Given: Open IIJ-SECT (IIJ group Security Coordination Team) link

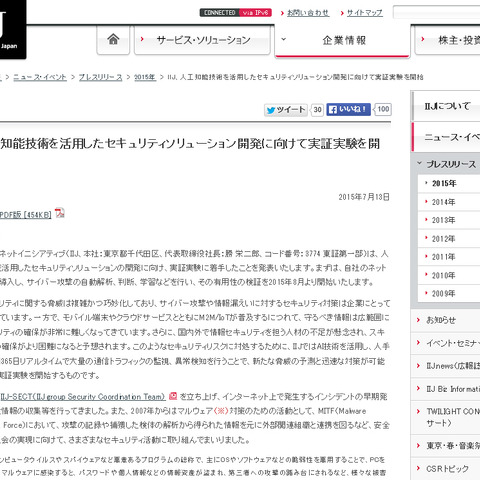Looking at the screenshot, I should pyautogui.click(x=83, y=397).
